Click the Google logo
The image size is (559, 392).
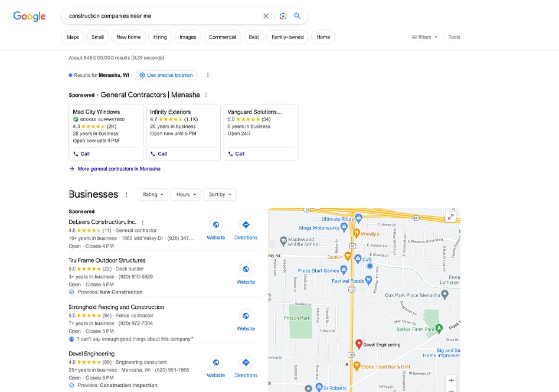pos(30,16)
